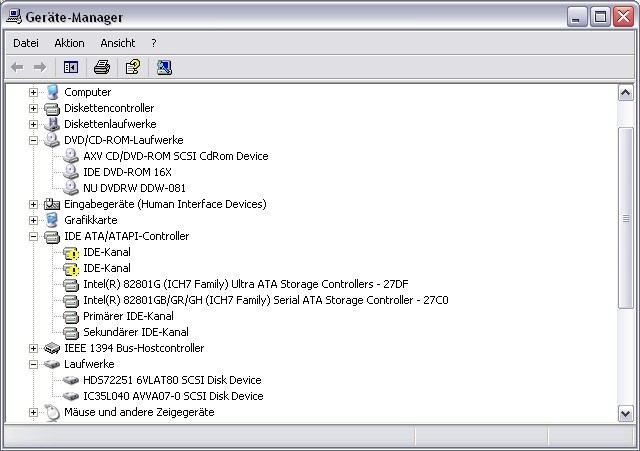Screen dimensions: 640x451
Task: Expand the Grafikkarte node
Action: (33, 220)
